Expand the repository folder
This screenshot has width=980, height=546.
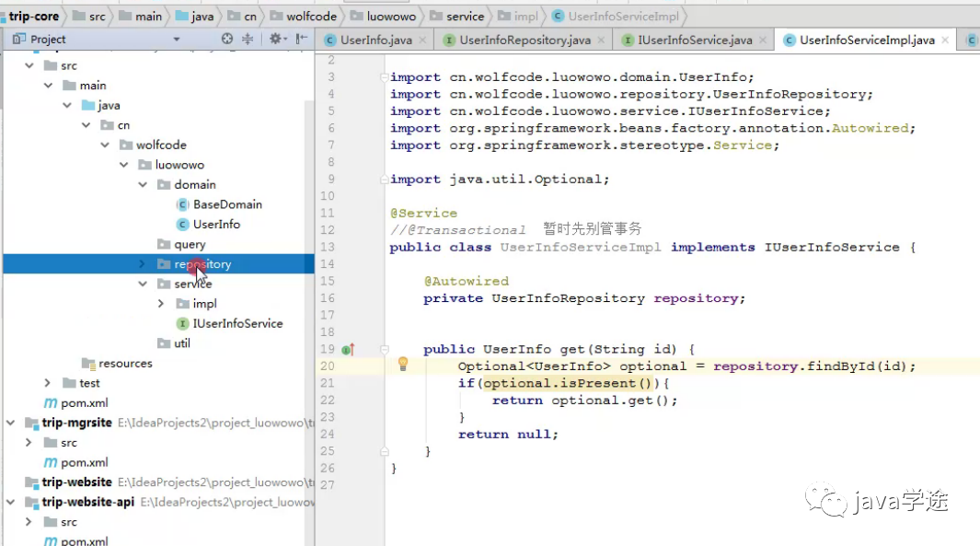pos(142,264)
